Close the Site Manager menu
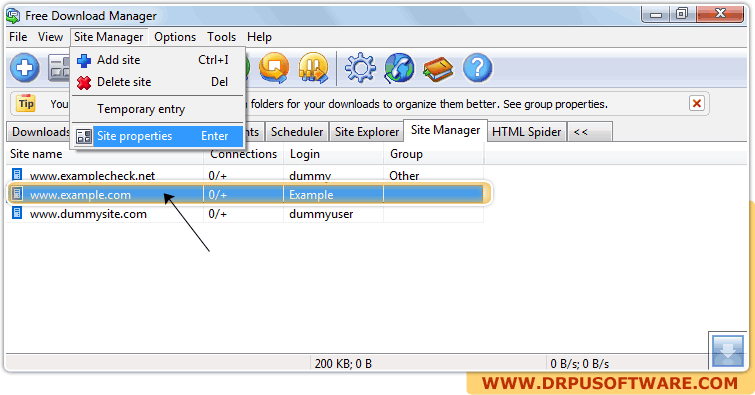Screen dimensions: 755x395 pos(108,37)
